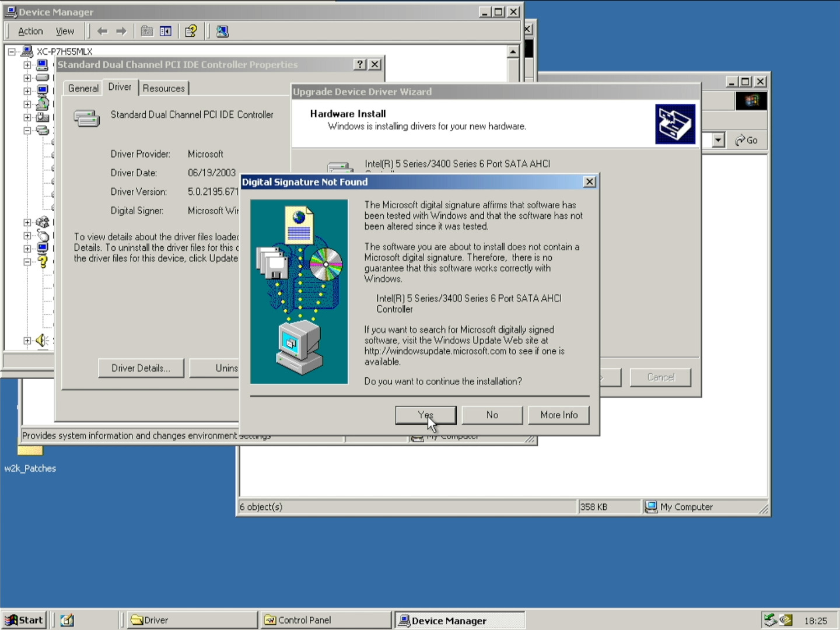Screen dimensions: 840x630
Task: Click the taskbar clock showing 18:25
Action: 815,621
